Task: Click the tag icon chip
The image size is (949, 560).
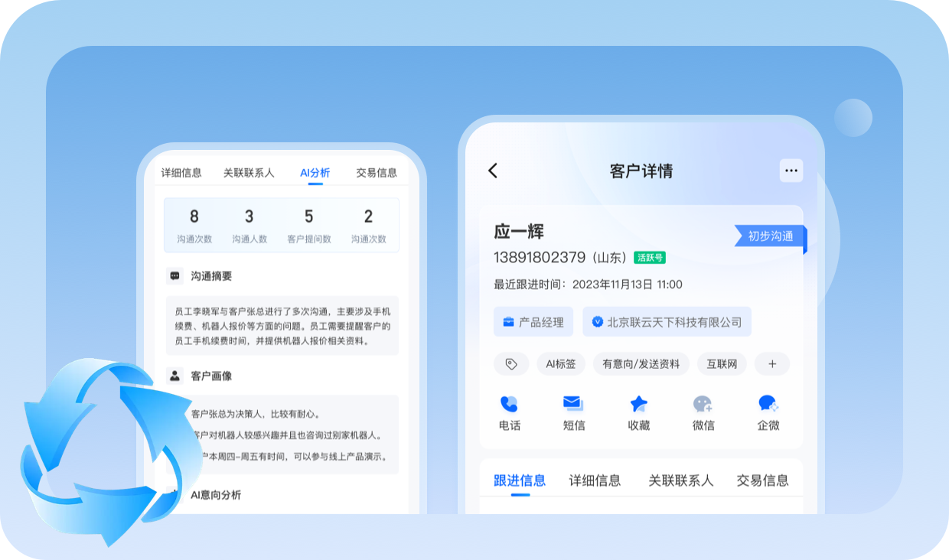Action: [x=511, y=364]
